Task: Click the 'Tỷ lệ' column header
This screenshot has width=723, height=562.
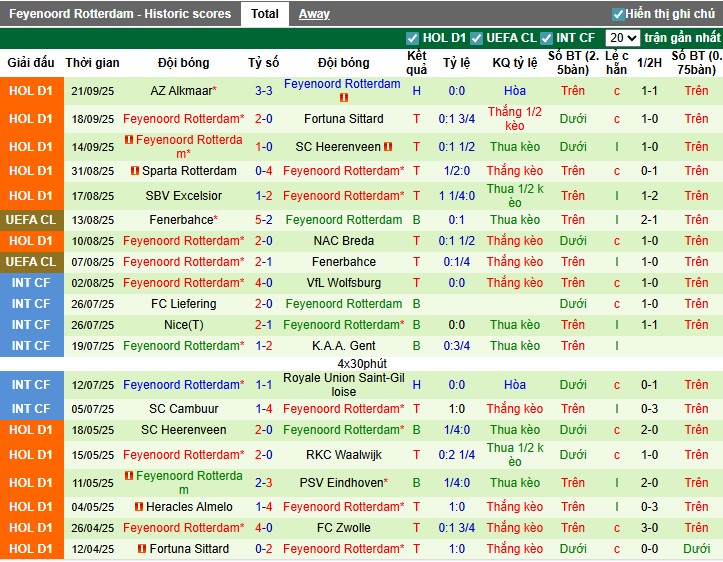Action: 456,62
